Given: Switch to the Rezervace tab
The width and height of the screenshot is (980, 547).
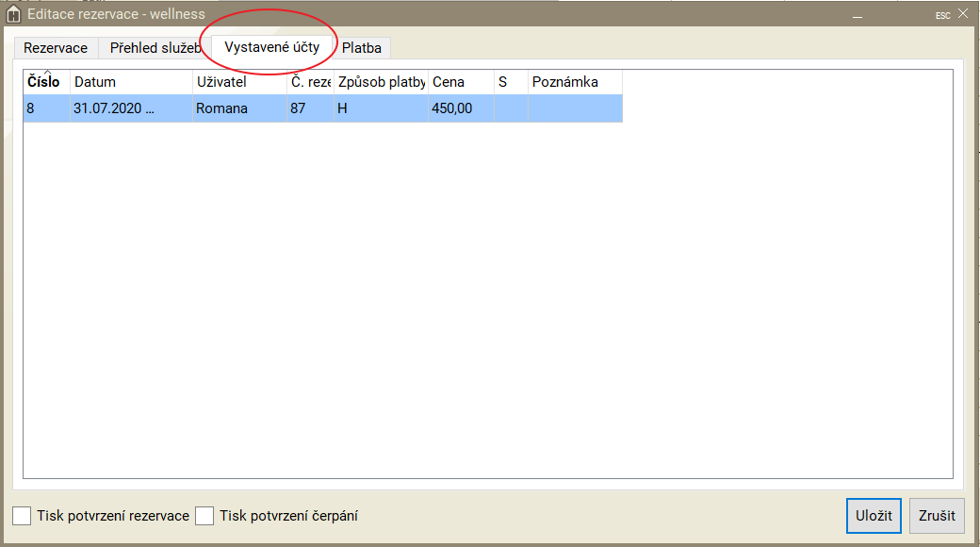Looking at the screenshot, I should click(56, 48).
